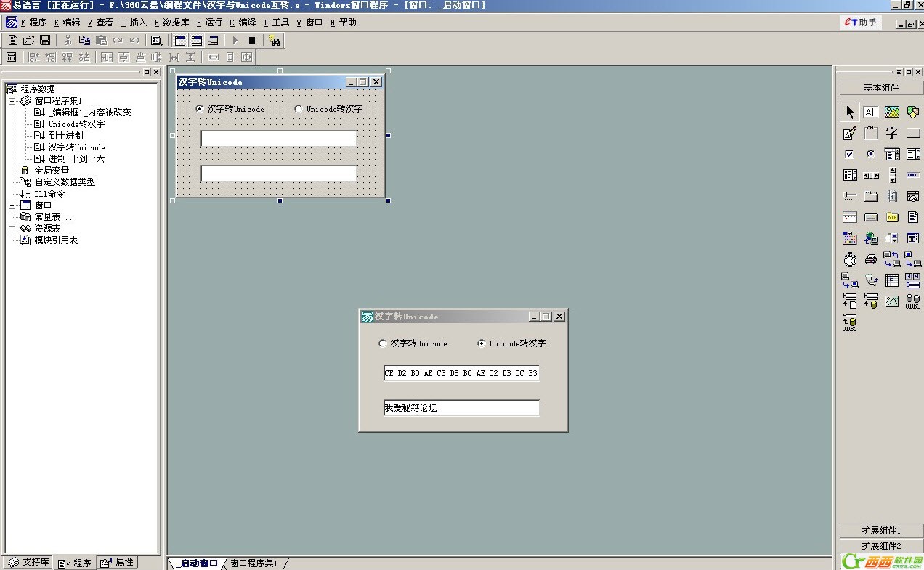Click the Cut scissors icon

point(68,41)
